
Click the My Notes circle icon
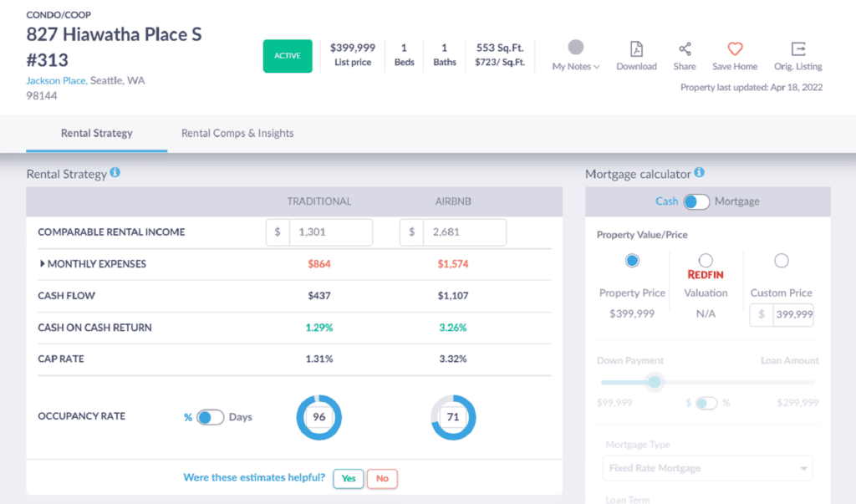pos(576,48)
